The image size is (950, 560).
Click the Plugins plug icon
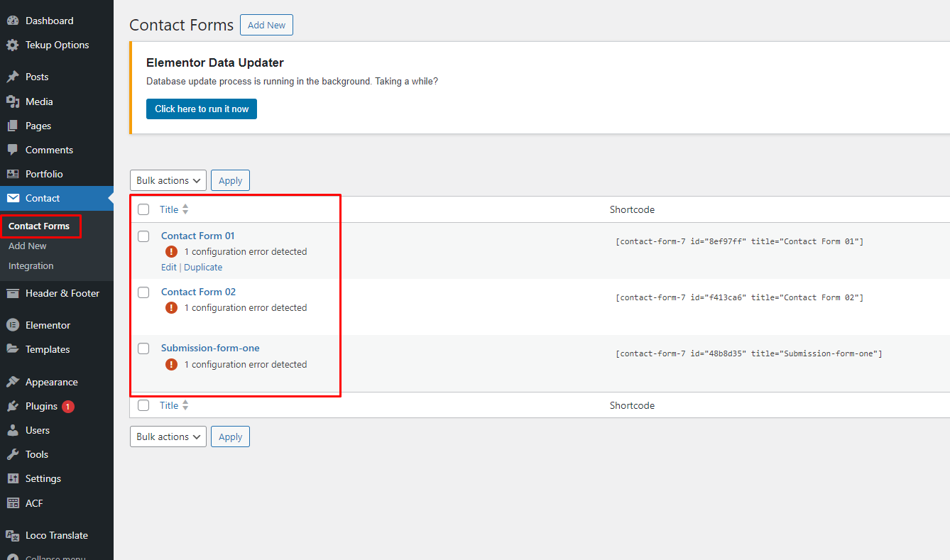point(13,406)
